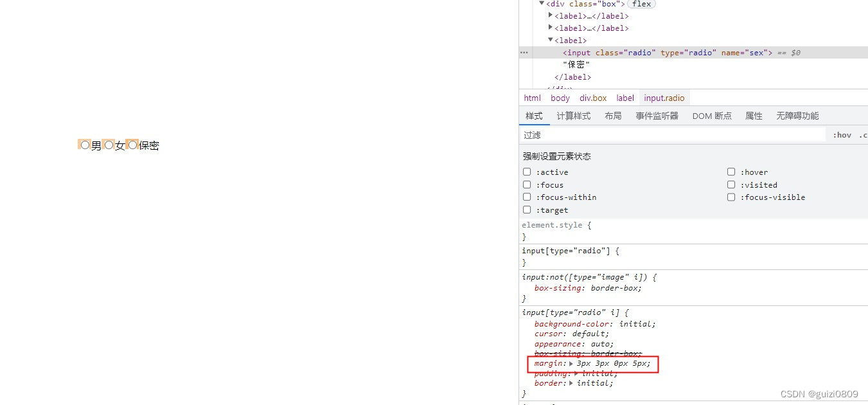868x405 pixels.
Task: Toggle the :focus-within state checkbox
Action: [527, 197]
